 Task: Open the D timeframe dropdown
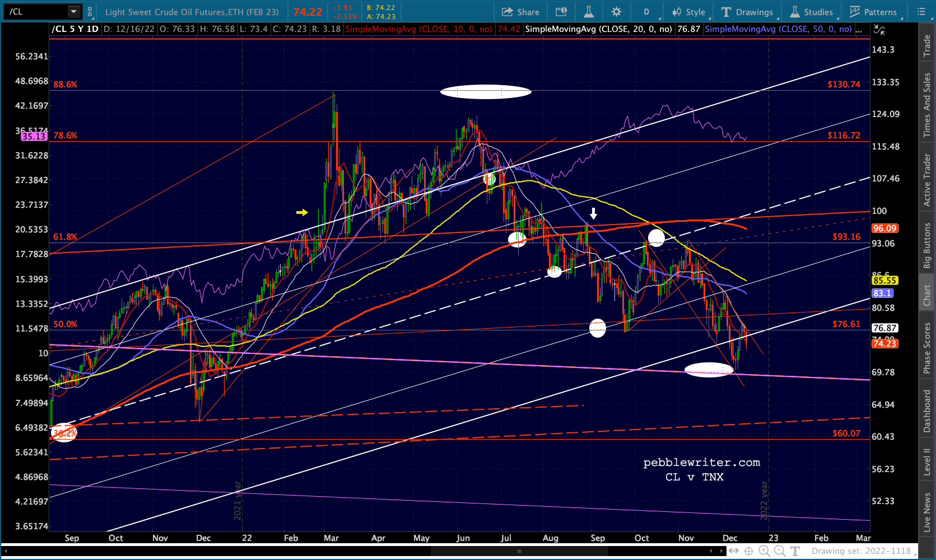(646, 12)
